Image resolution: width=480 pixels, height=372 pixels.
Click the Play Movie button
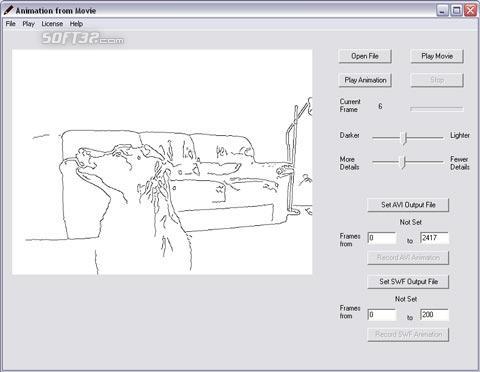pos(437,56)
